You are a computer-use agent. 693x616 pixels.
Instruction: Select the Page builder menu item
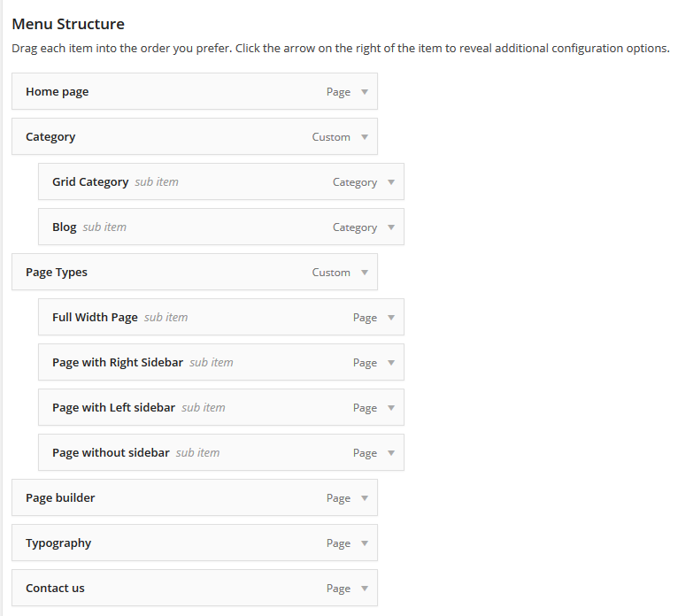tap(195, 497)
